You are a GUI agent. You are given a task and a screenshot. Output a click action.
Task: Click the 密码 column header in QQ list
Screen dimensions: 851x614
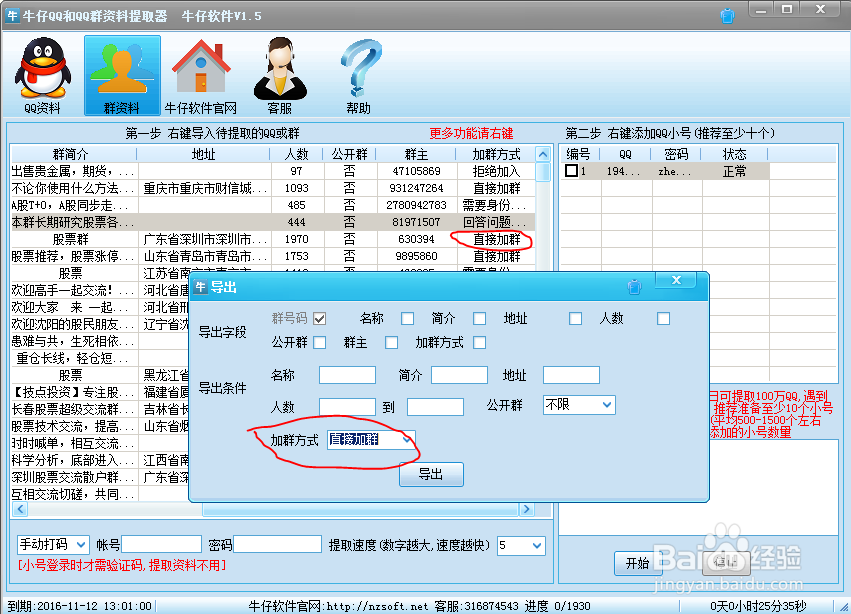point(676,154)
